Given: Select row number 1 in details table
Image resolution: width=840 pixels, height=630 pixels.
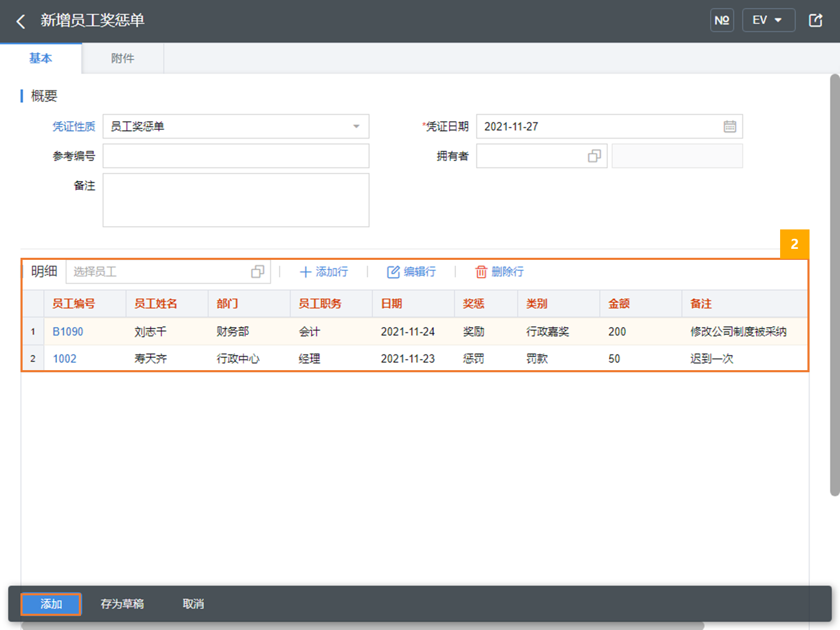Looking at the screenshot, I should 33,332.
